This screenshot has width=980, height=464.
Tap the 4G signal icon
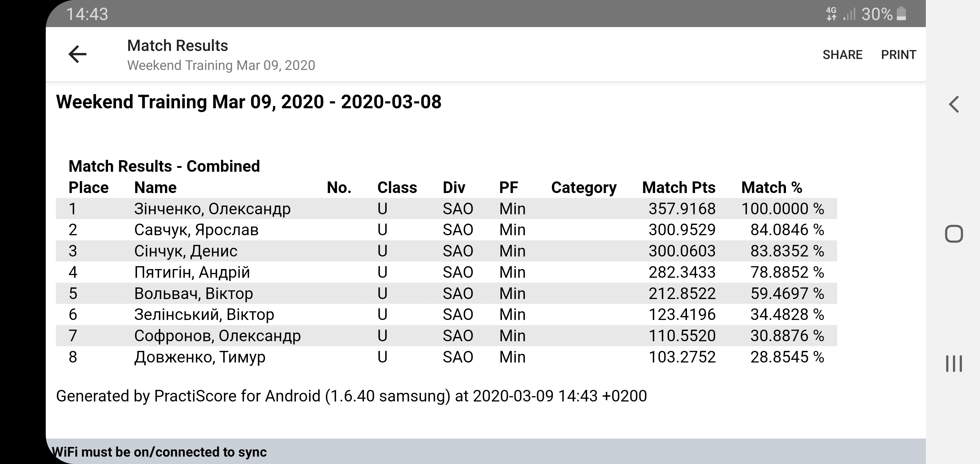[832, 14]
